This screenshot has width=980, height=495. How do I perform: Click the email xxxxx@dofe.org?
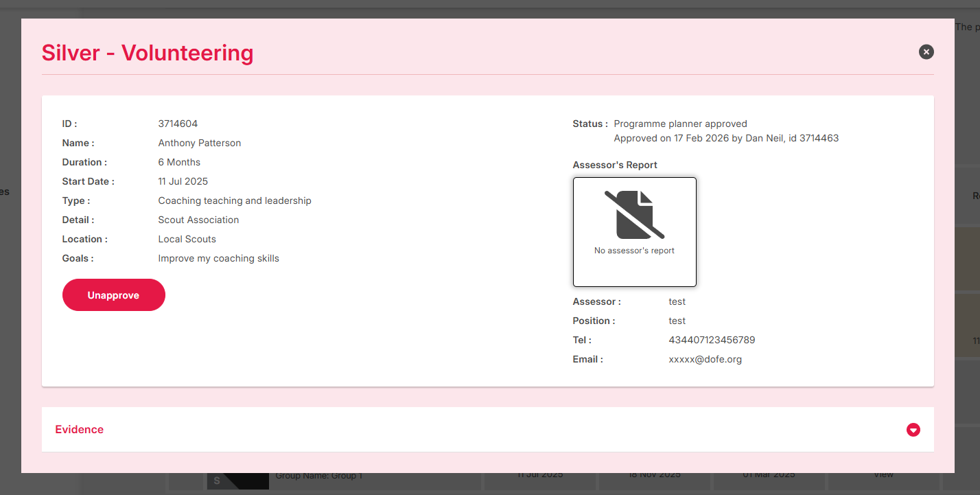[x=705, y=359]
